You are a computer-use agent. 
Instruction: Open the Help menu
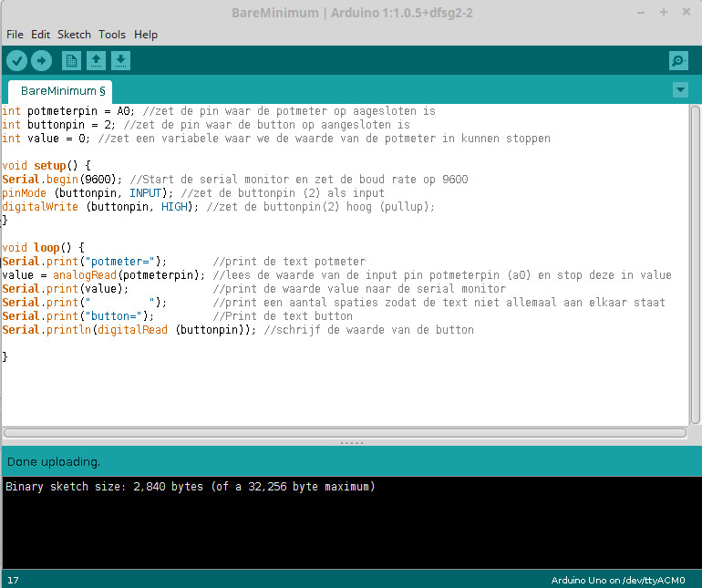pos(146,35)
